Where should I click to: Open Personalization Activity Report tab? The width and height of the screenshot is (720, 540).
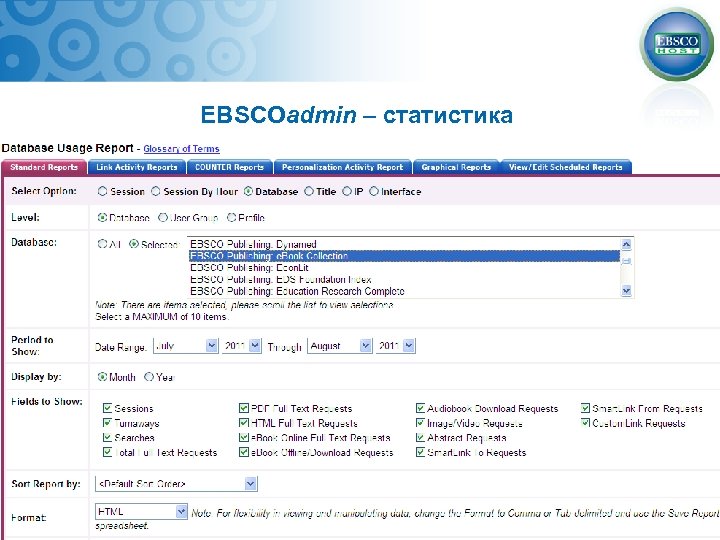click(343, 167)
